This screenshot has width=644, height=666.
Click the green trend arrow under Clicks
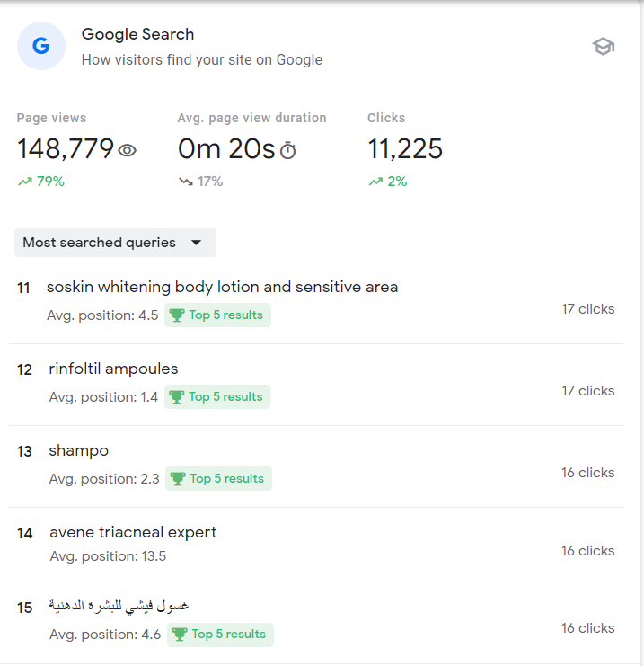pyautogui.click(x=375, y=182)
